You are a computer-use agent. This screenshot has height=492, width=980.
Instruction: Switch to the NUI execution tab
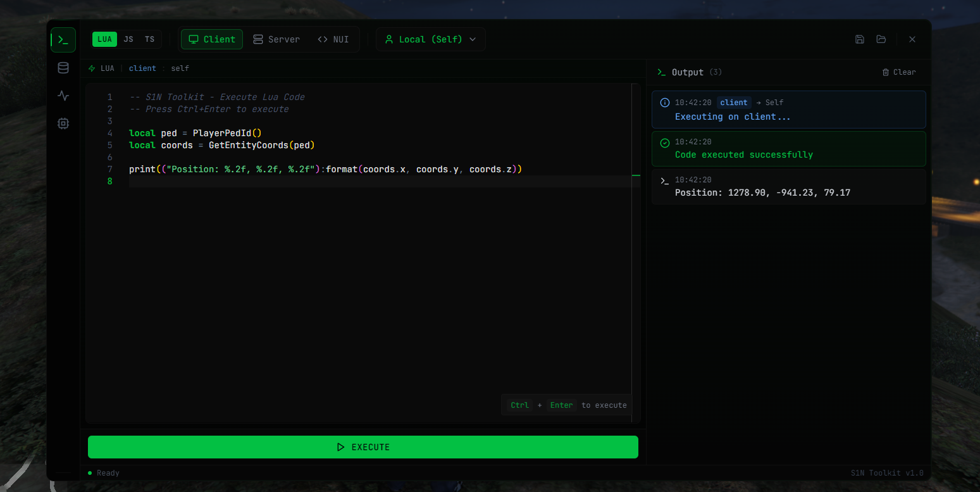click(x=333, y=39)
